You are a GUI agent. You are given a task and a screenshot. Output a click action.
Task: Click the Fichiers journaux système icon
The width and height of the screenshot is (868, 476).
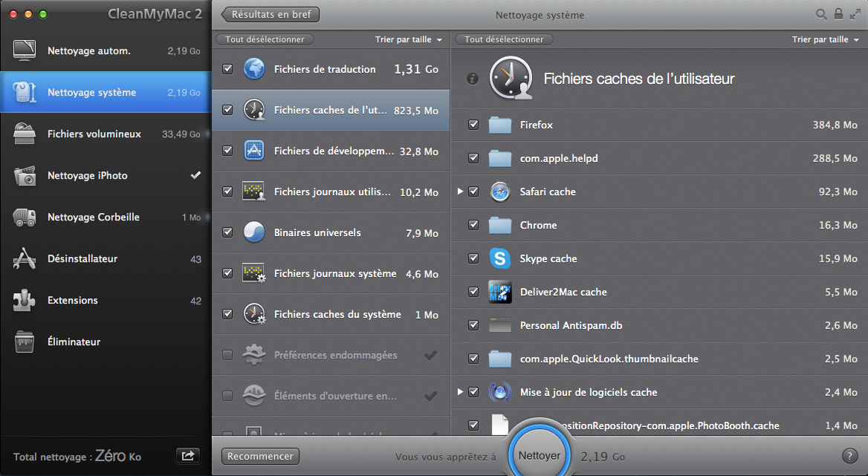254,273
